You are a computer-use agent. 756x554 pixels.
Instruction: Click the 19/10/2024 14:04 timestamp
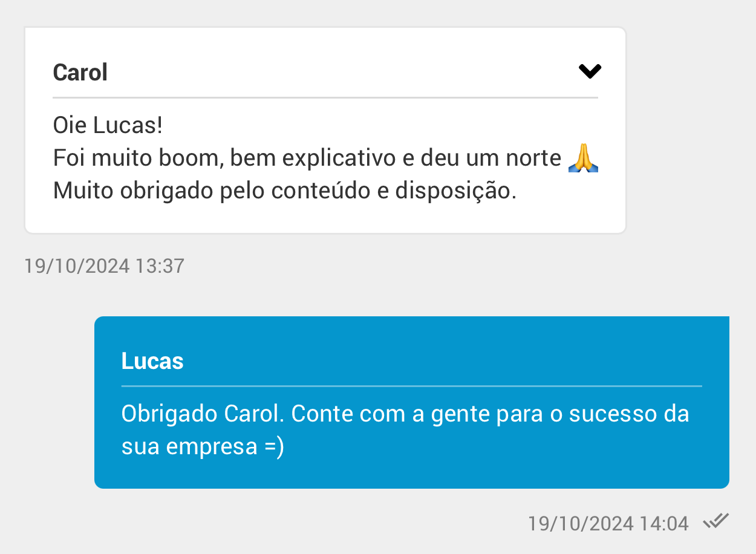click(x=608, y=523)
